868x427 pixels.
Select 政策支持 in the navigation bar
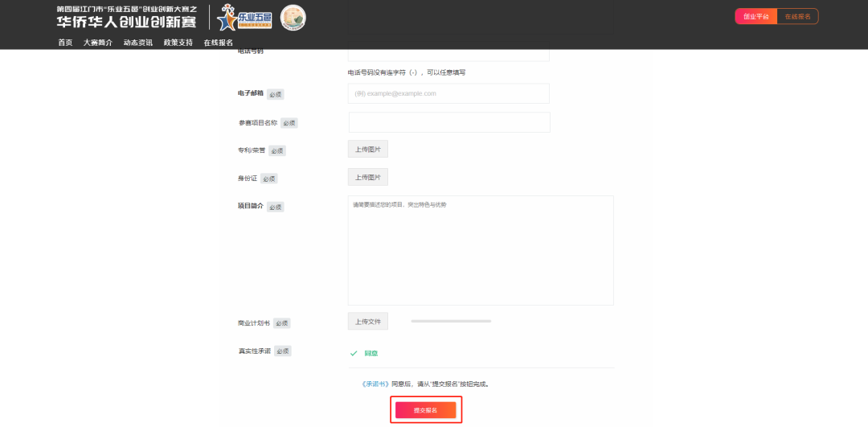pyautogui.click(x=178, y=43)
